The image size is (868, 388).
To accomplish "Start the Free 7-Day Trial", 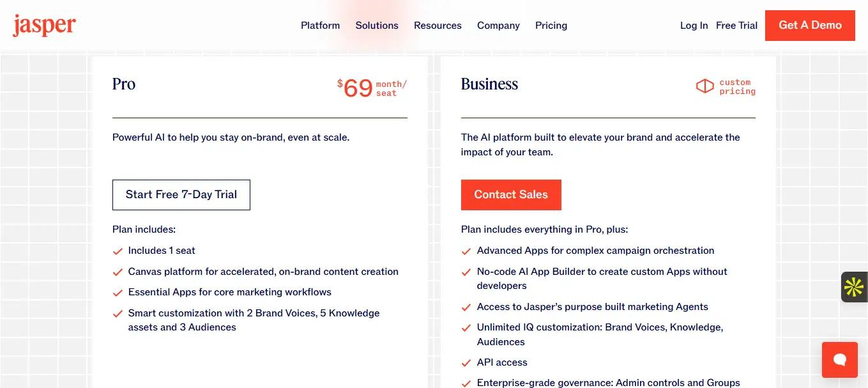I will click(x=181, y=195).
